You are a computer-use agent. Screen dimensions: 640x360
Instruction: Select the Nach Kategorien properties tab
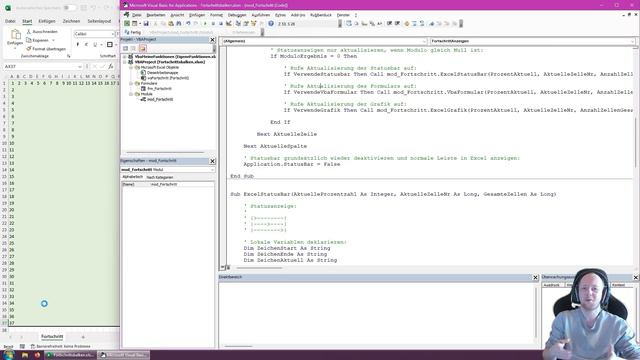coord(160,177)
